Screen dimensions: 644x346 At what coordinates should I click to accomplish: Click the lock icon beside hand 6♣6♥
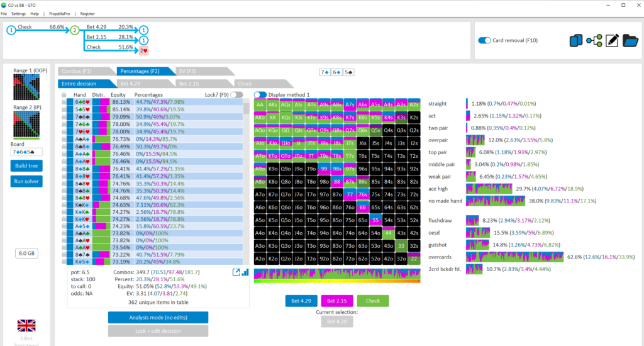tap(63, 101)
